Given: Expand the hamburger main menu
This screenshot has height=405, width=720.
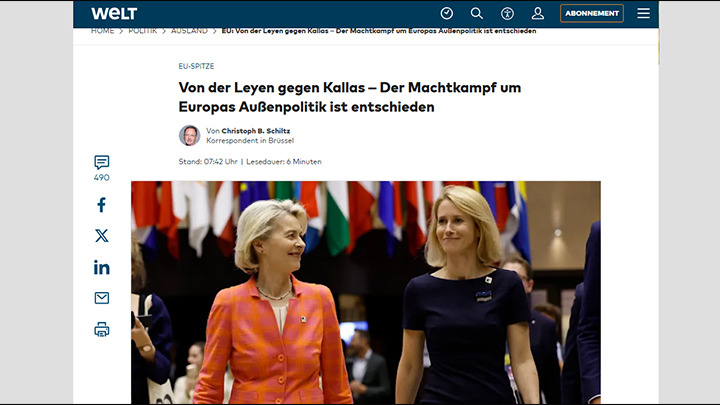Looking at the screenshot, I should pyautogui.click(x=643, y=14).
